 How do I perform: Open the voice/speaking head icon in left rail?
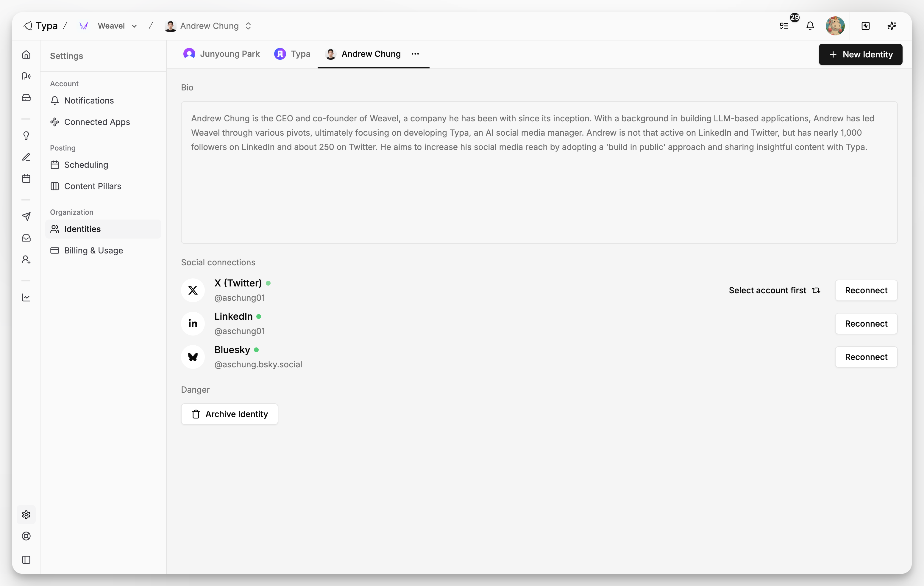coord(26,76)
